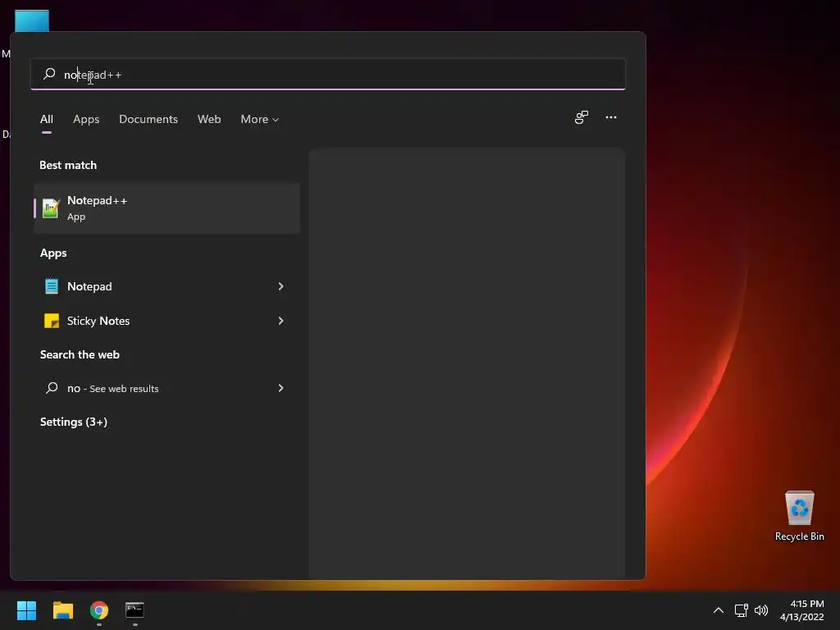Click the volume speaker tray icon

pyautogui.click(x=761, y=610)
